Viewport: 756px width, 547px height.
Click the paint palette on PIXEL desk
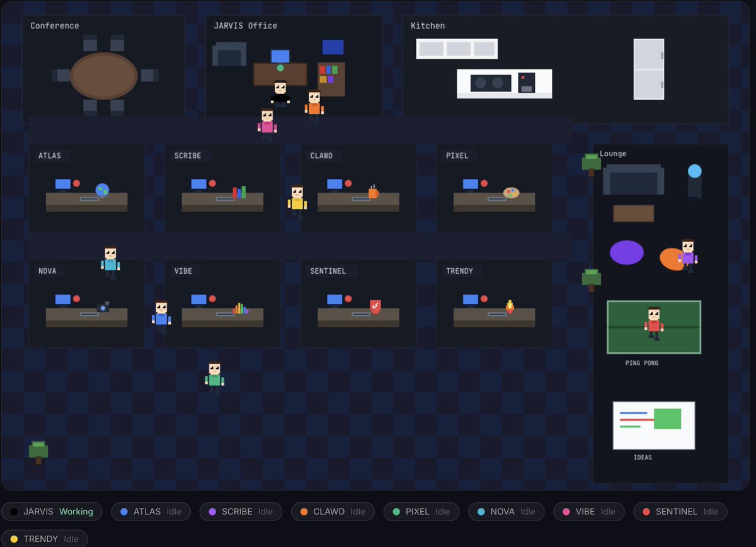click(511, 192)
